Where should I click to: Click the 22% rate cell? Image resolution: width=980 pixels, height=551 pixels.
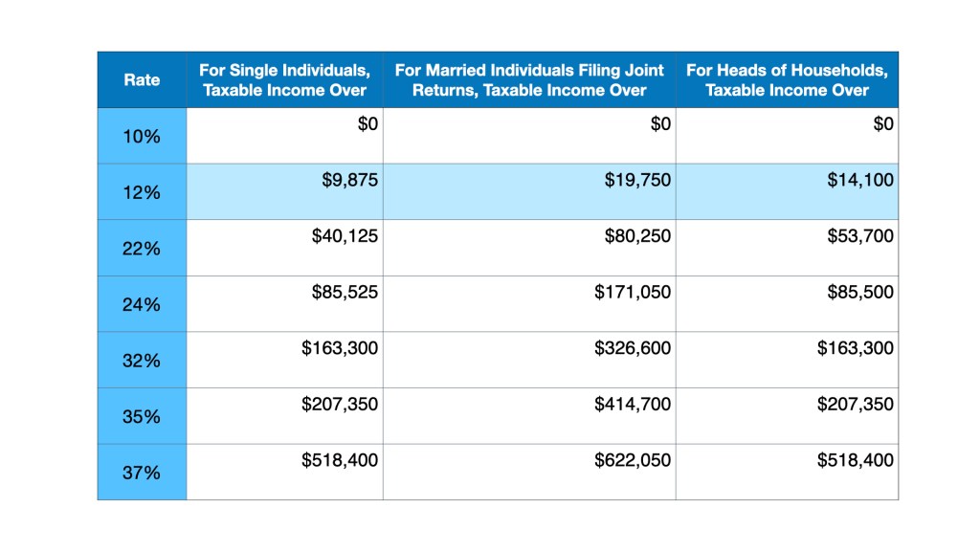click(x=142, y=249)
